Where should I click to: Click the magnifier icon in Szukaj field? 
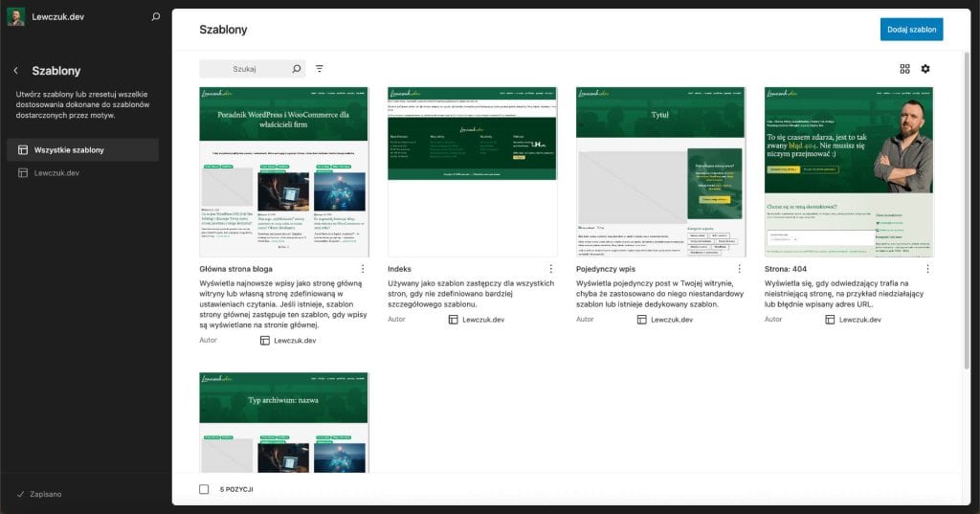(x=297, y=69)
